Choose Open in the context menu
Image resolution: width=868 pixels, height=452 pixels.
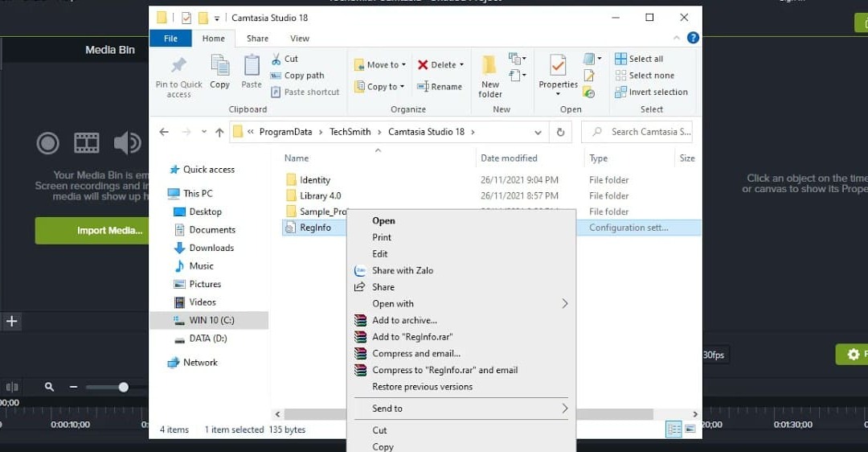point(383,220)
